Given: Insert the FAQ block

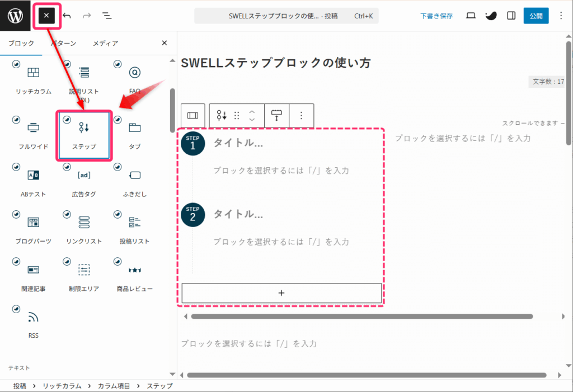Looking at the screenshot, I should pyautogui.click(x=134, y=78).
